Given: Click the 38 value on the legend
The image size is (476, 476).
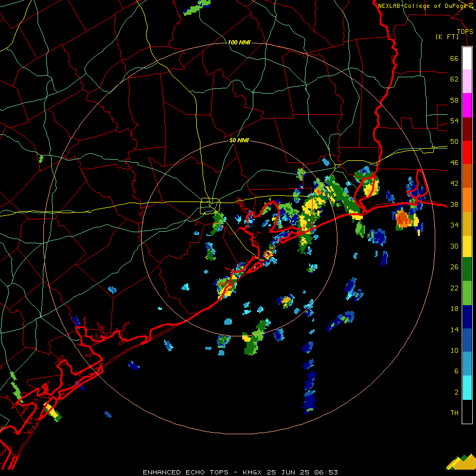Looking at the screenshot, I should tap(454, 204).
